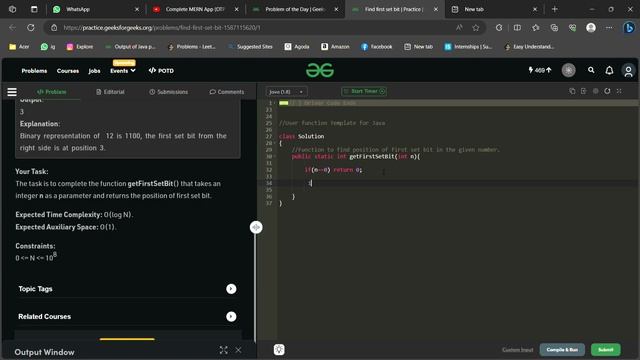The width and height of the screenshot is (640, 360).
Task: Open split screen icon in Edge toolbar
Action: point(517,27)
